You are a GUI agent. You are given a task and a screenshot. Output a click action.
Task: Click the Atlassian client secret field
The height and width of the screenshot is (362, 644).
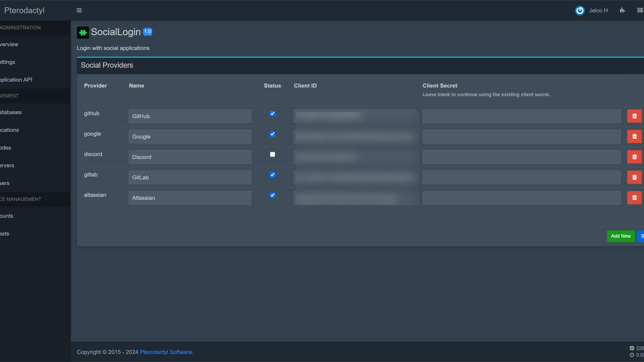[521, 198]
